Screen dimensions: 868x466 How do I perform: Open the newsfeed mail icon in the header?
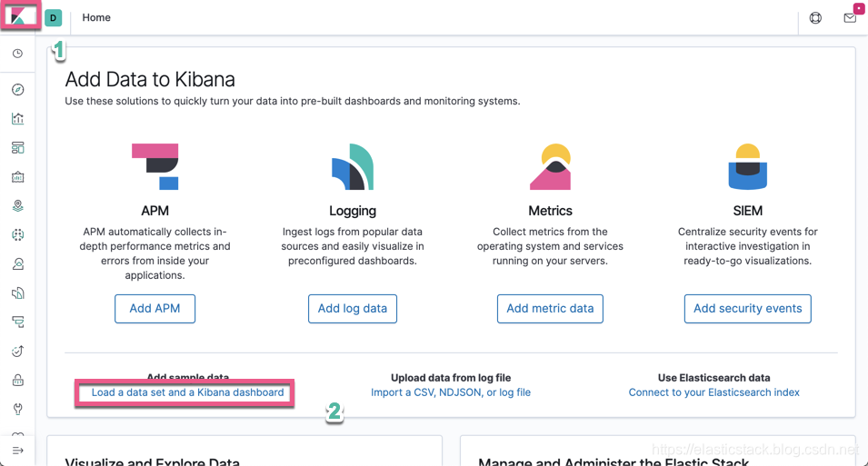[850, 17]
